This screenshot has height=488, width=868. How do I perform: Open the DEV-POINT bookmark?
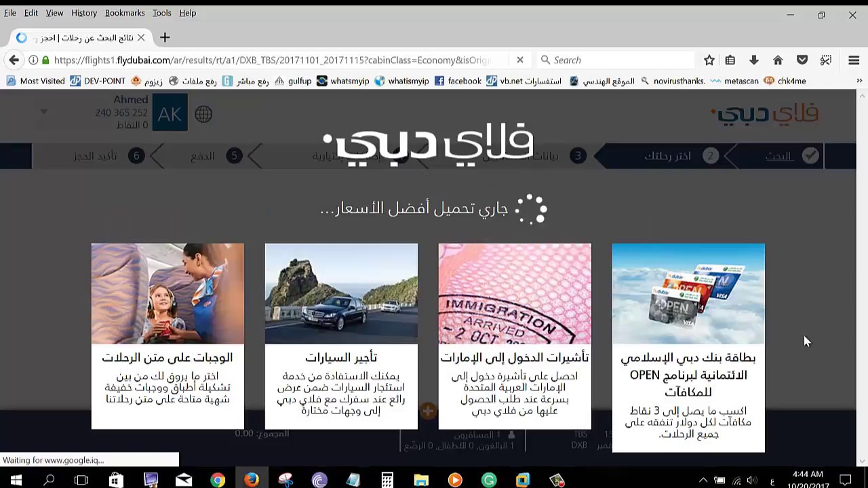click(98, 81)
